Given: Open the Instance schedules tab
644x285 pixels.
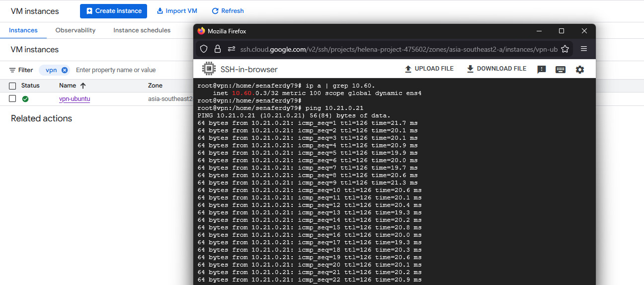Looking at the screenshot, I should [142, 30].
